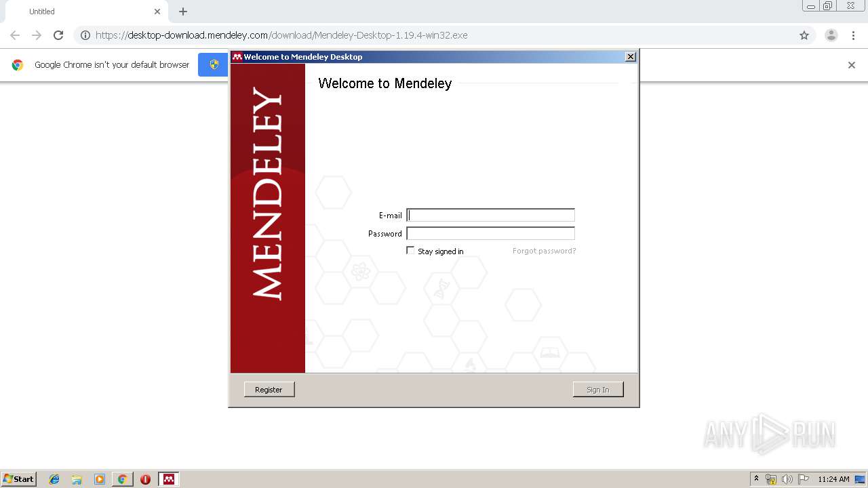
Task: Click the Chrome address bar URL
Action: (x=281, y=35)
